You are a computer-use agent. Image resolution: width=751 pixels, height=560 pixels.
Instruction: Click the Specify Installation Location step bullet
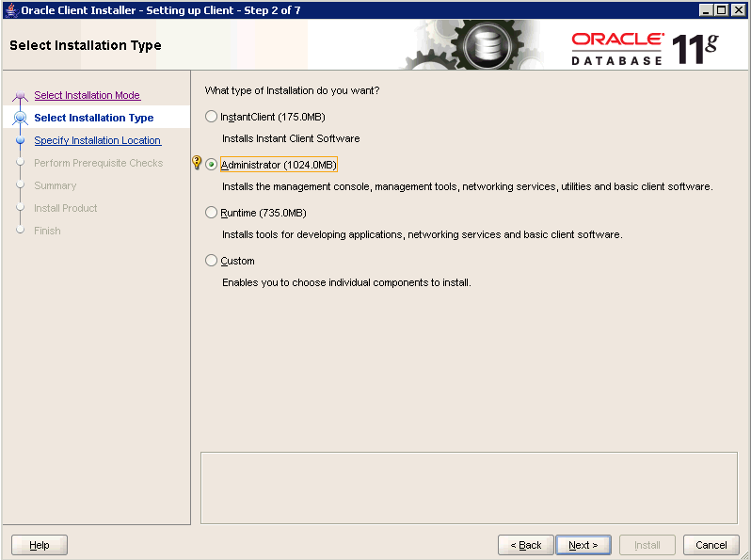tap(20, 141)
